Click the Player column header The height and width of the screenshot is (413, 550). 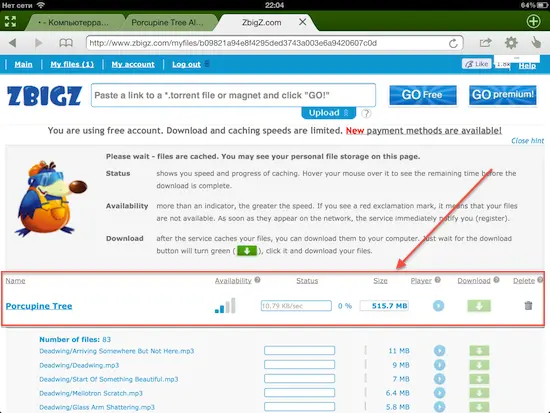421,281
